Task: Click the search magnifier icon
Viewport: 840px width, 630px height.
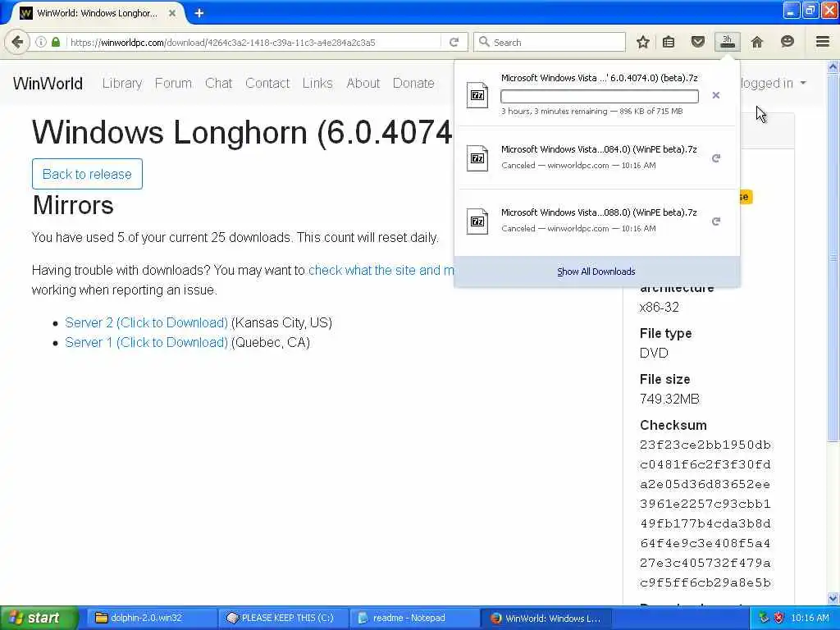Action: click(x=484, y=42)
